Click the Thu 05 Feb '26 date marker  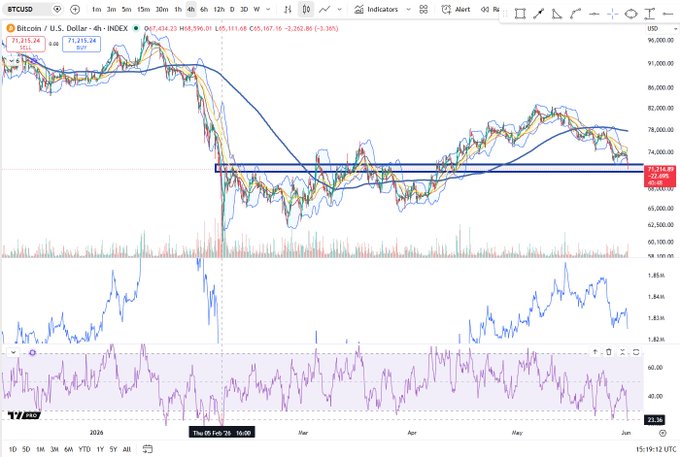[222, 433]
